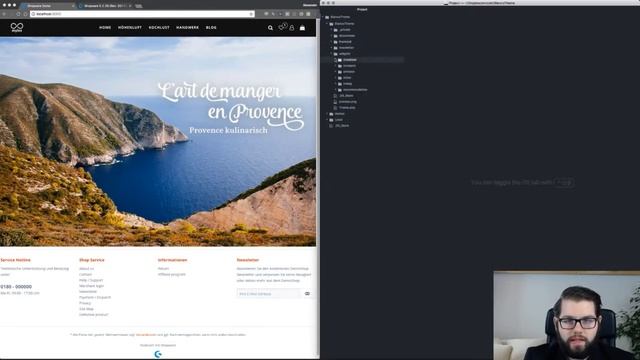Click the Versandkosten link in footer note
This screenshot has width=640, height=360.
point(146,335)
